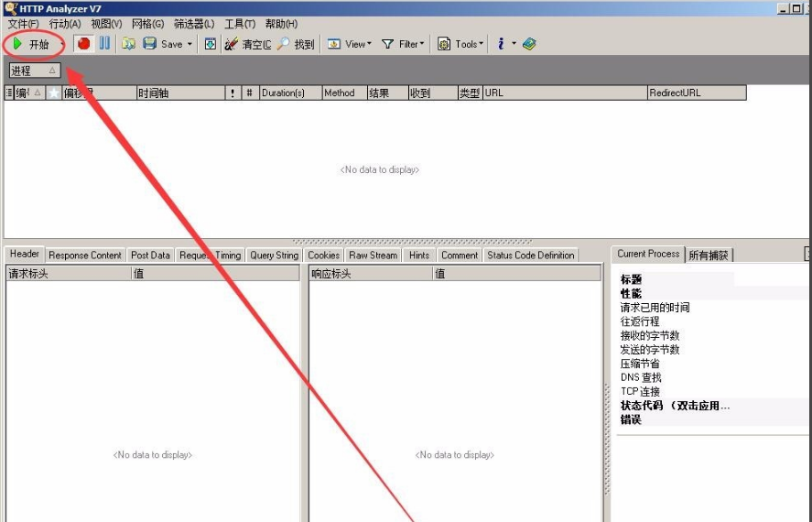Viewport: 812px width, 522px height.
Task: Sort by the 结果 column header
Action: tap(387, 92)
